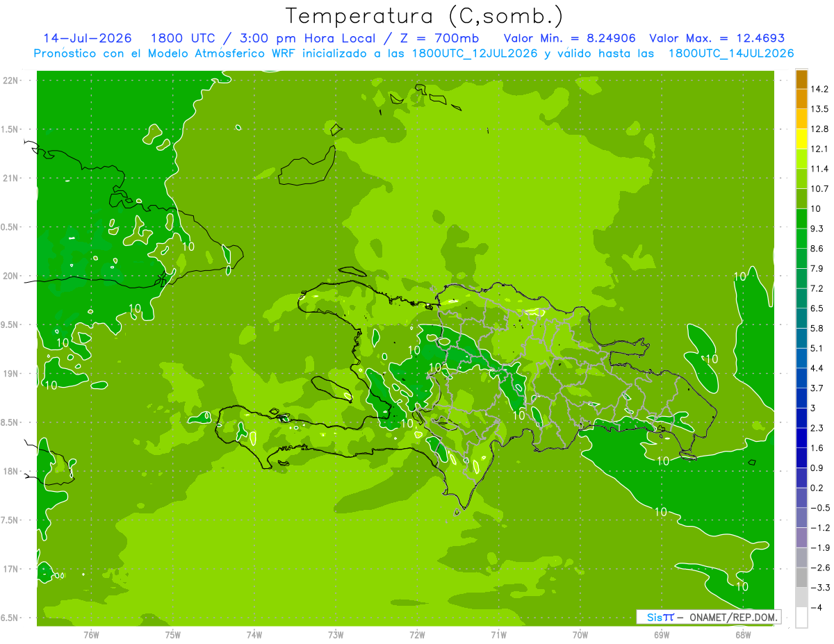This screenshot has width=834, height=644.
Task: Click the '12.8' colorbar value
Action: [x=820, y=129]
